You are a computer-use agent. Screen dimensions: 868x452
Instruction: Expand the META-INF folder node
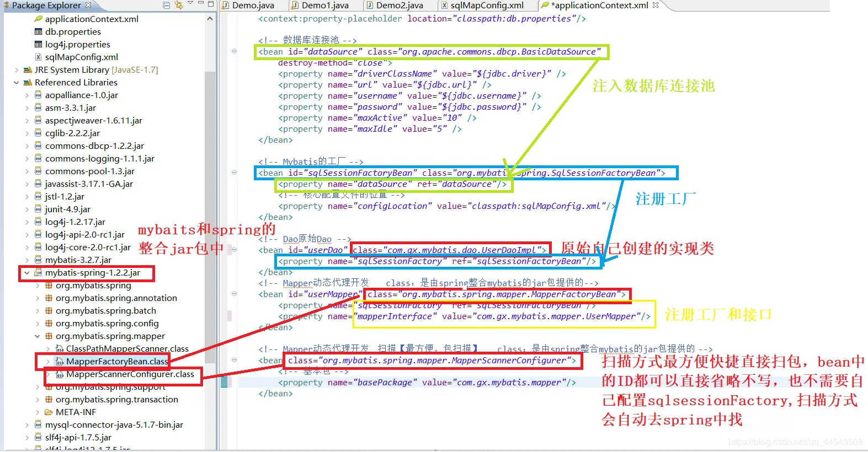(38, 412)
